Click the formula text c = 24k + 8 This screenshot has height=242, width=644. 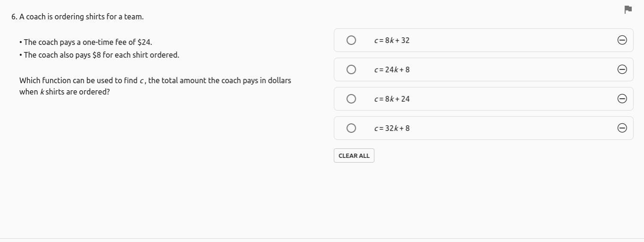pyautogui.click(x=392, y=70)
